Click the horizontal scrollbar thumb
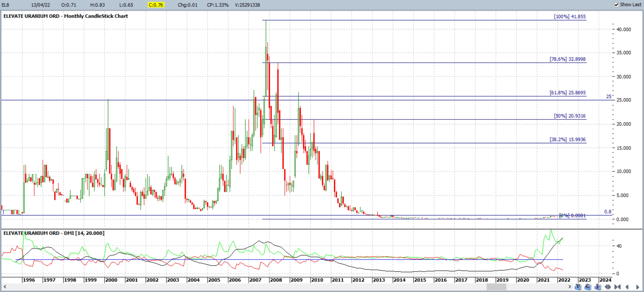Viewport: 644px width, 292px height. pyautogui.click(x=496, y=287)
